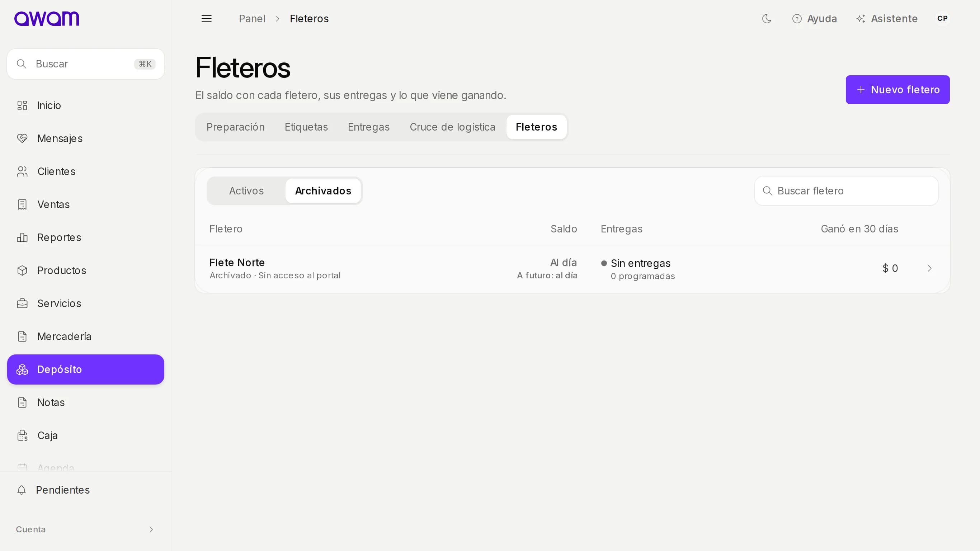Switch to Etiquetas tab
The image size is (980, 551).
click(306, 127)
